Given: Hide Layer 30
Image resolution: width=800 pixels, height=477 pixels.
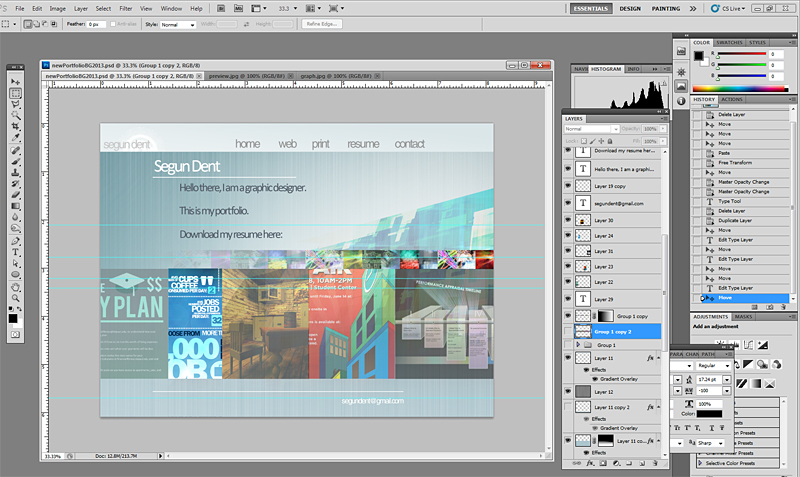Looking at the screenshot, I should tap(568, 220).
